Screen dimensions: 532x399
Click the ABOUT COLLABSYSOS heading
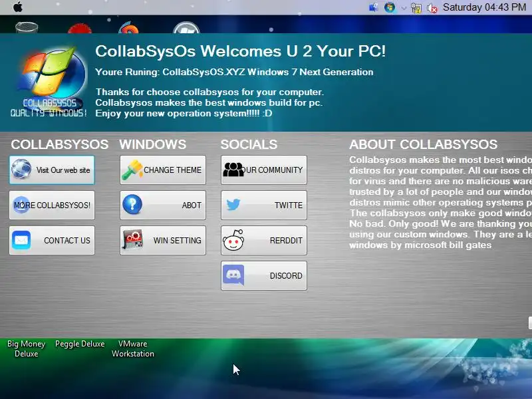[x=424, y=144]
